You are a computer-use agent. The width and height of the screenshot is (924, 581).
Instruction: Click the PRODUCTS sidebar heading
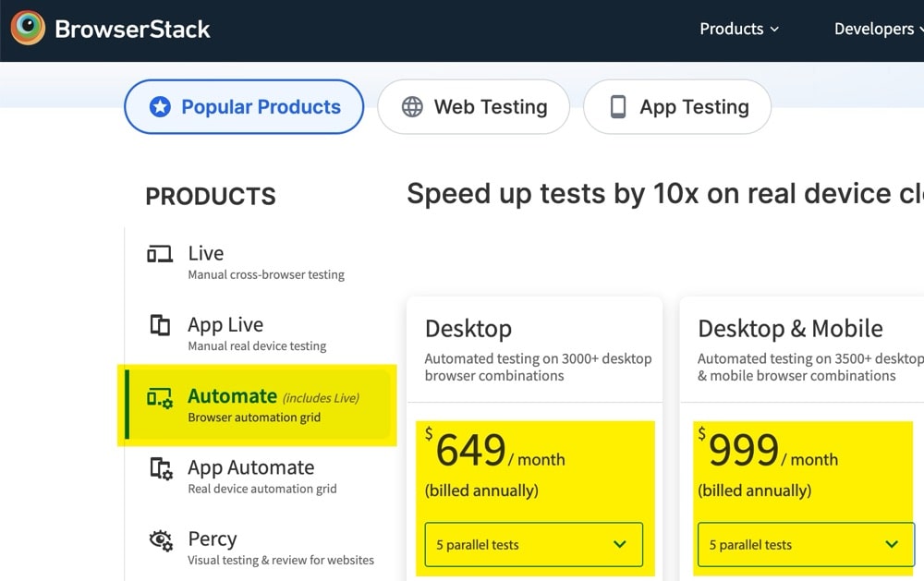coord(211,196)
